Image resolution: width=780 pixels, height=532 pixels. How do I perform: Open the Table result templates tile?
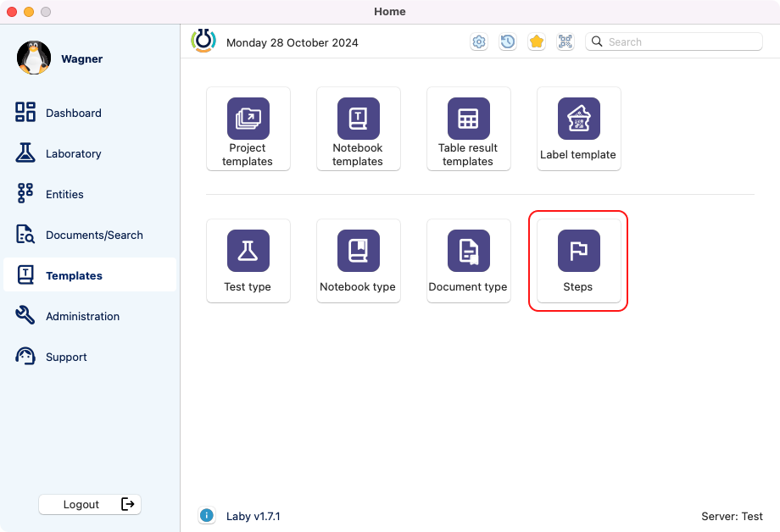pyautogui.click(x=469, y=129)
